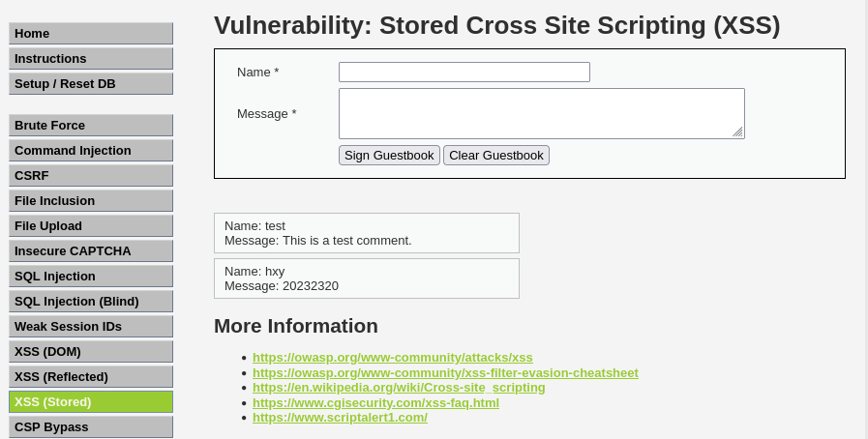
Task: Go to SQL Injection page
Action: coord(91,277)
